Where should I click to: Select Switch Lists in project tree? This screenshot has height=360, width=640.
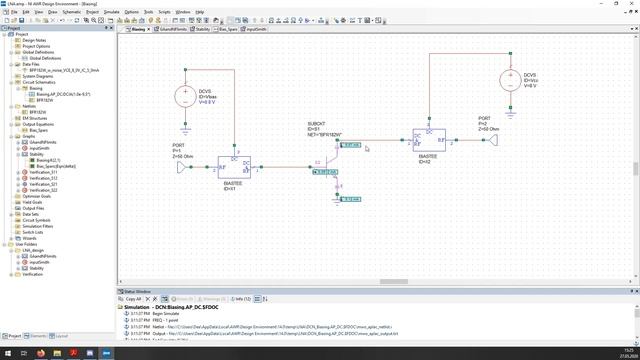(33, 232)
